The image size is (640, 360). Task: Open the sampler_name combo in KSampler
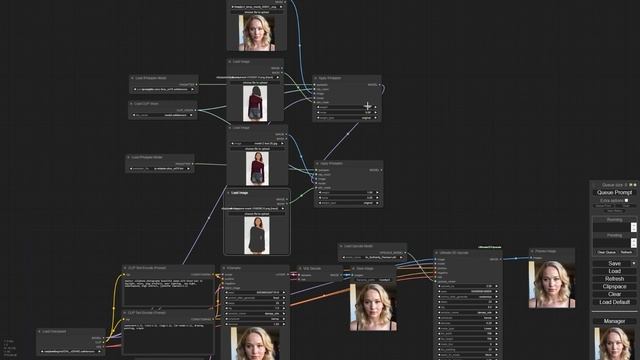pos(256,314)
